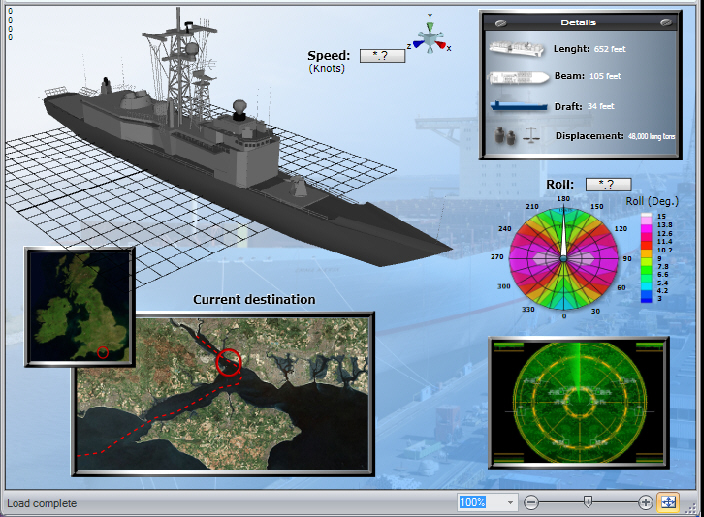Click the ship length icon in Details
Screen dimensions: 704x517
(516, 48)
